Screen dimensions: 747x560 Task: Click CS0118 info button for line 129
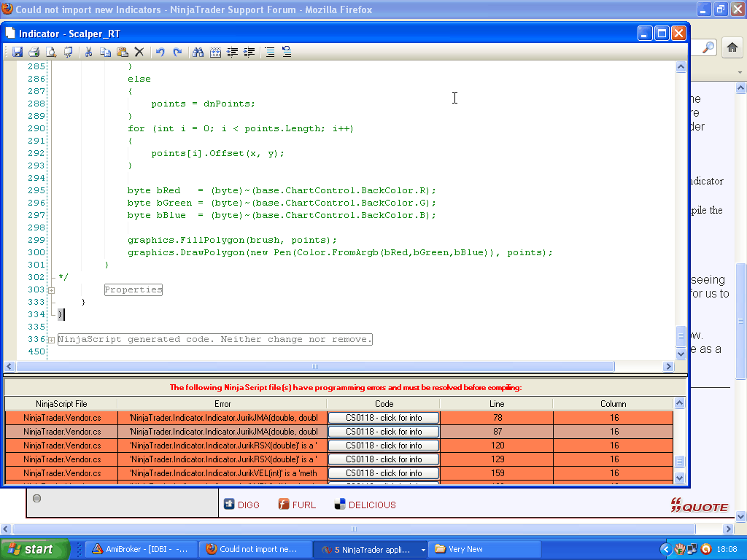(384, 459)
